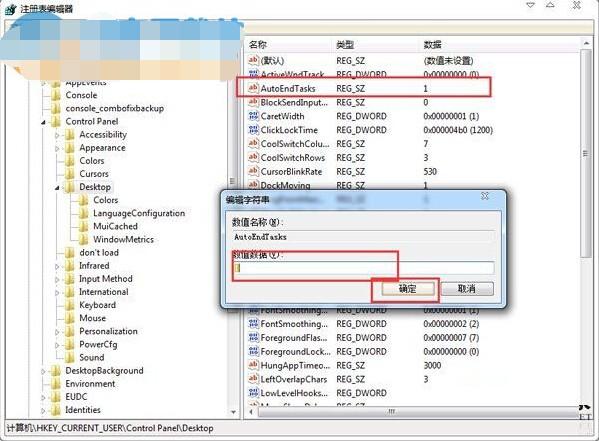Click the Registry Editor title bar icon
The image size is (599, 441).
pyautogui.click(x=10, y=9)
